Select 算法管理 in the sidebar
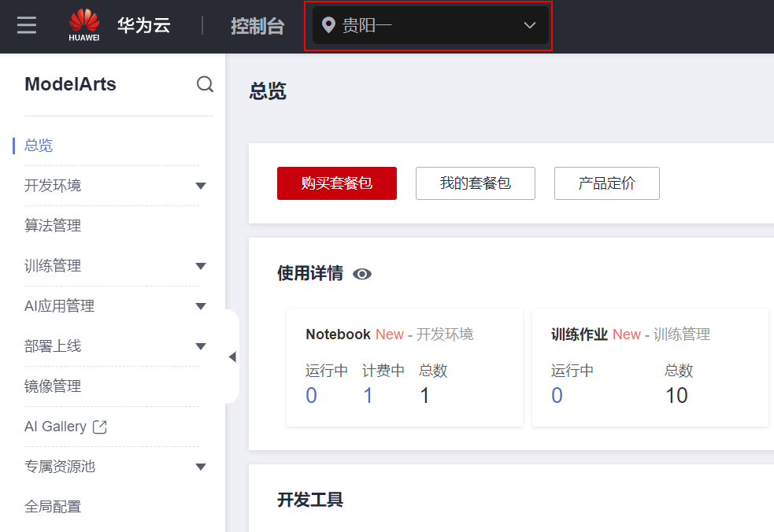774x532 pixels. click(53, 226)
